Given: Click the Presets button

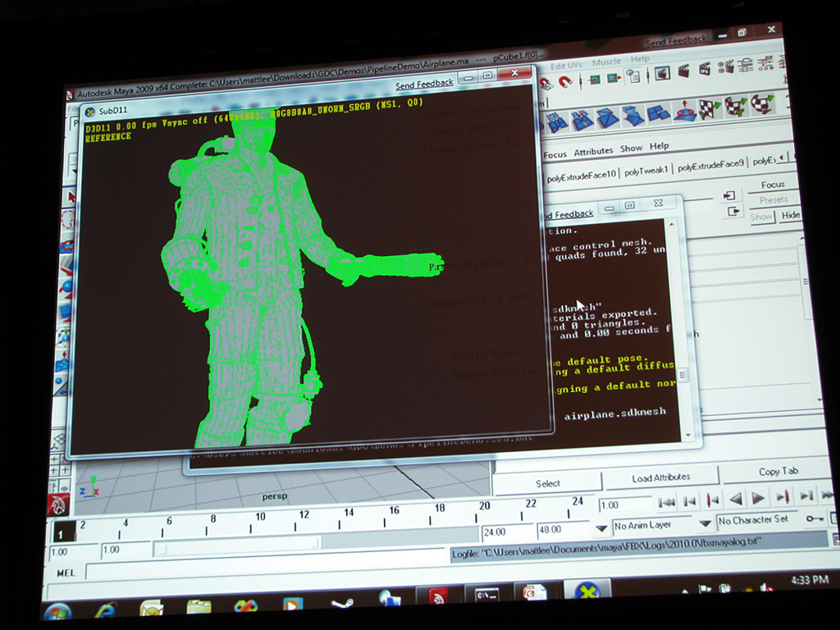Looking at the screenshot, I should [773, 200].
